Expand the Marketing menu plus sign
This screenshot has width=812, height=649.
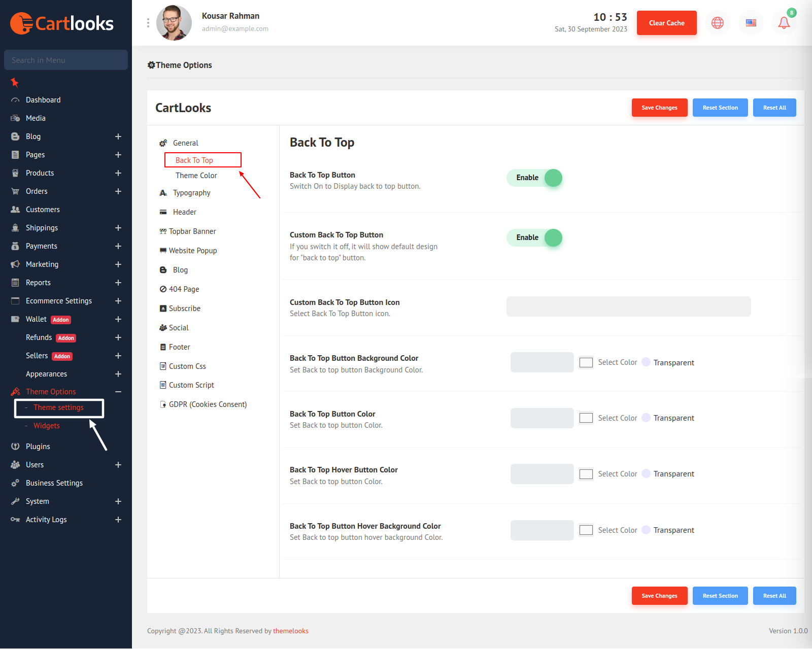118,264
